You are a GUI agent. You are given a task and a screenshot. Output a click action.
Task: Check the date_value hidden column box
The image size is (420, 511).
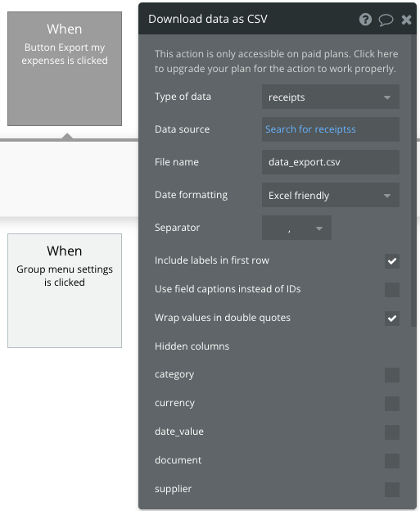[391, 432]
